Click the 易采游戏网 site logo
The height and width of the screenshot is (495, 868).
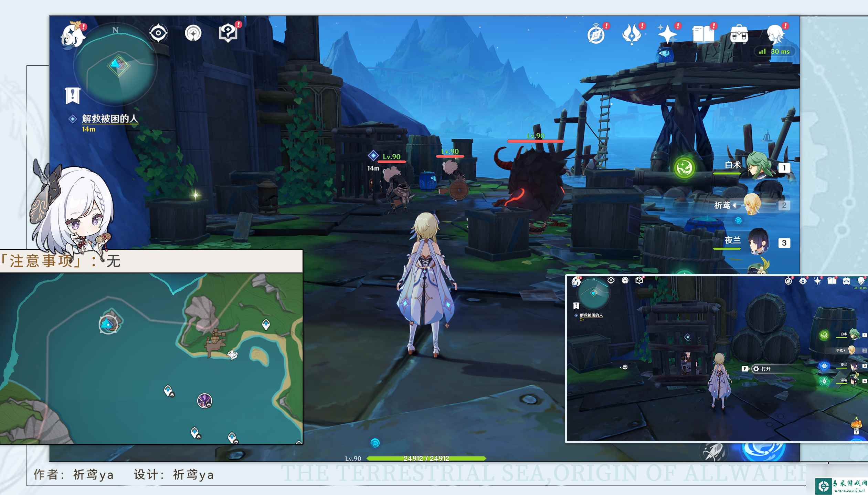pos(841,486)
